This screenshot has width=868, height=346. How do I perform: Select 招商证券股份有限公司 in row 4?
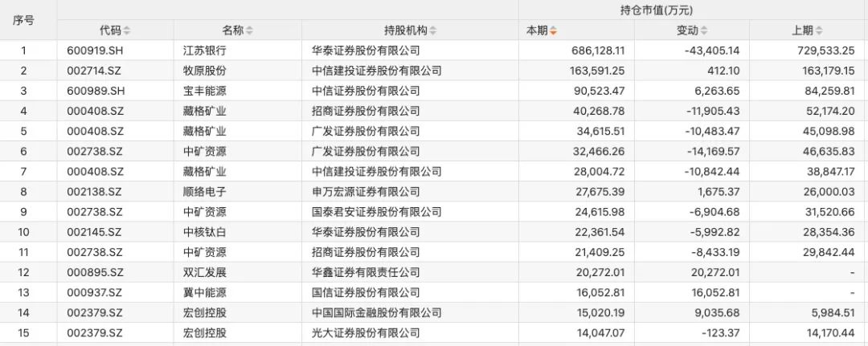pos(366,111)
